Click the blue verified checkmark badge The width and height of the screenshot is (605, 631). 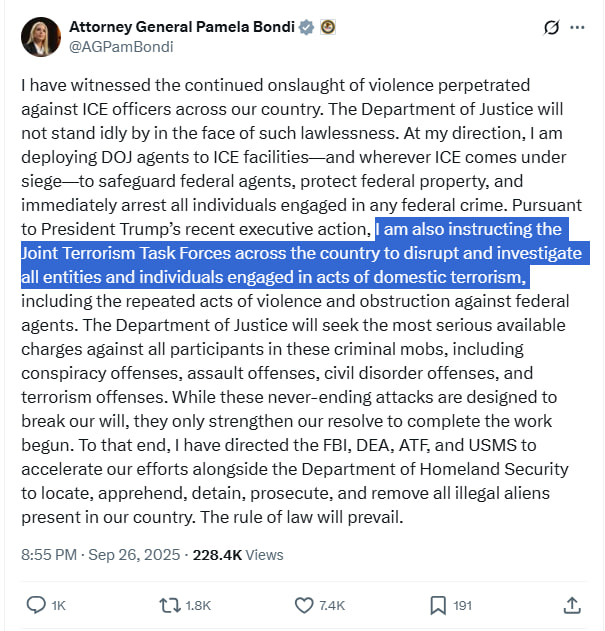pyautogui.click(x=307, y=27)
